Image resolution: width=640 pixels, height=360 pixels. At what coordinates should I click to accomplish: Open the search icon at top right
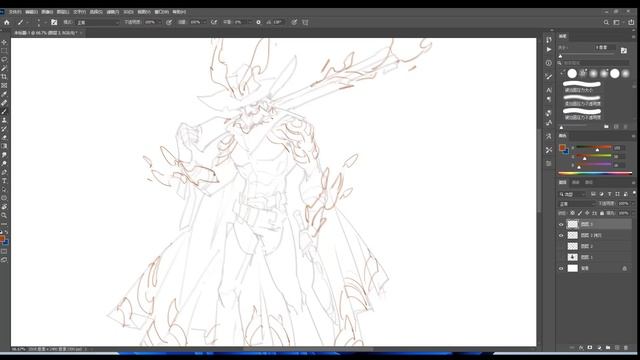click(x=606, y=22)
